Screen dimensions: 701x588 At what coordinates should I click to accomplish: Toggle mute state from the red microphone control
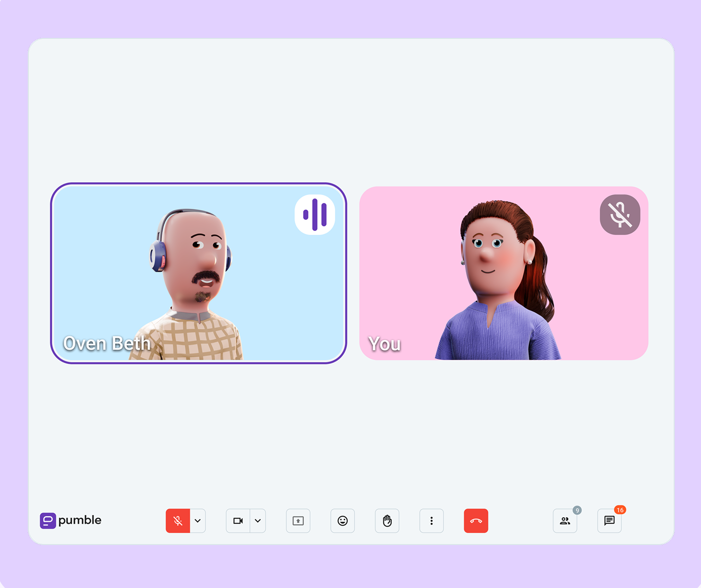(178, 521)
